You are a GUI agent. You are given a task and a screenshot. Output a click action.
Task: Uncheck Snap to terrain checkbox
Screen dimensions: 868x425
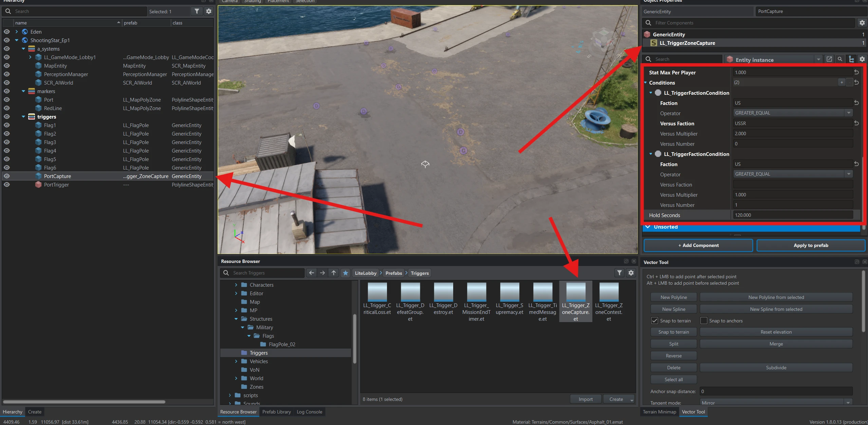click(654, 320)
